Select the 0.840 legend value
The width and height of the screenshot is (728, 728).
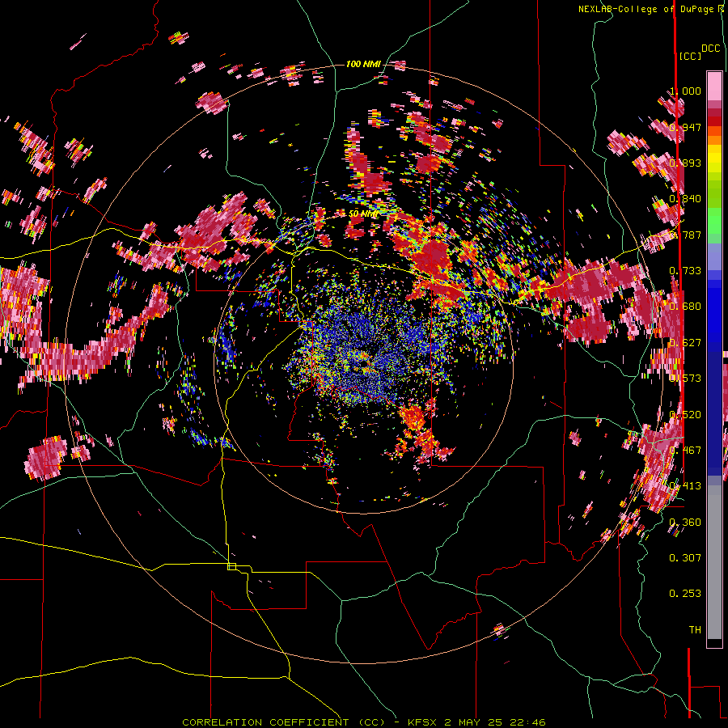click(685, 199)
